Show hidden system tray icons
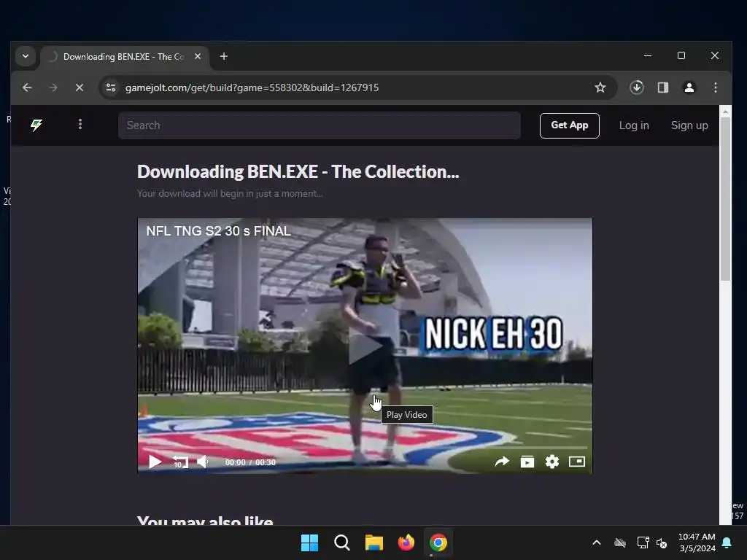The image size is (747, 560). tap(597, 542)
